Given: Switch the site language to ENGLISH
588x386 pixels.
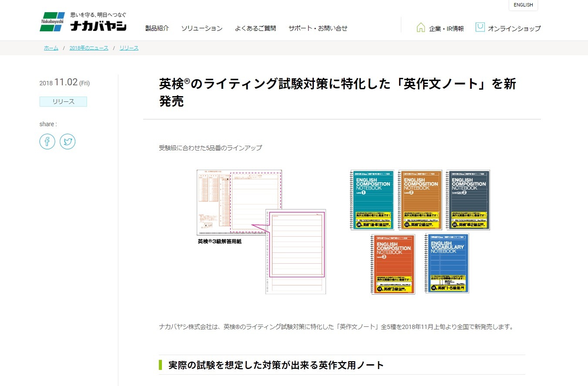Looking at the screenshot, I should [523, 5].
